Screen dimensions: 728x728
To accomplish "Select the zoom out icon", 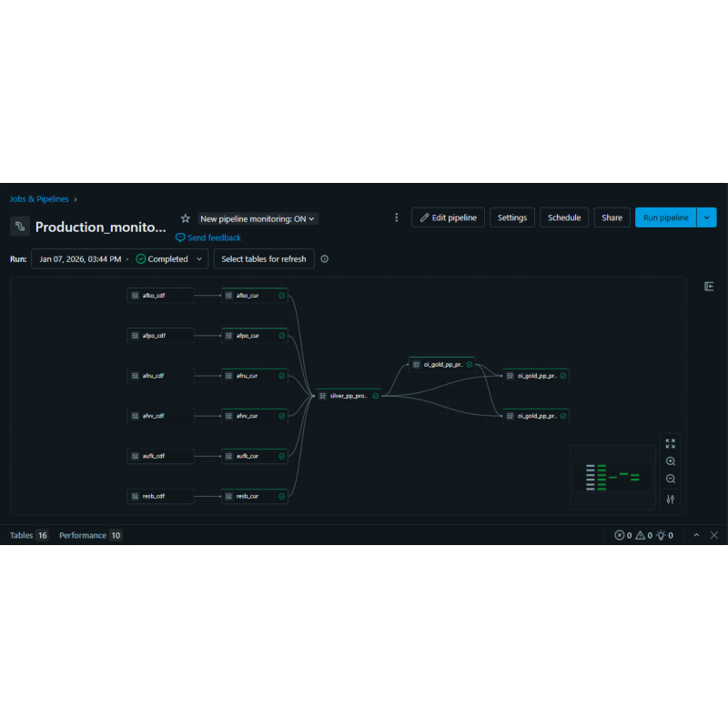I will tap(671, 480).
